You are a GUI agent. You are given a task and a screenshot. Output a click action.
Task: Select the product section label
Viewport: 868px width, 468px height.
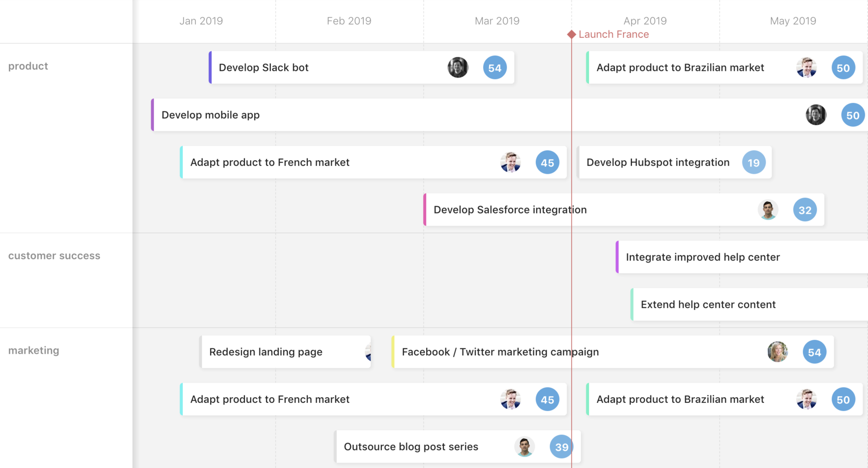point(28,66)
